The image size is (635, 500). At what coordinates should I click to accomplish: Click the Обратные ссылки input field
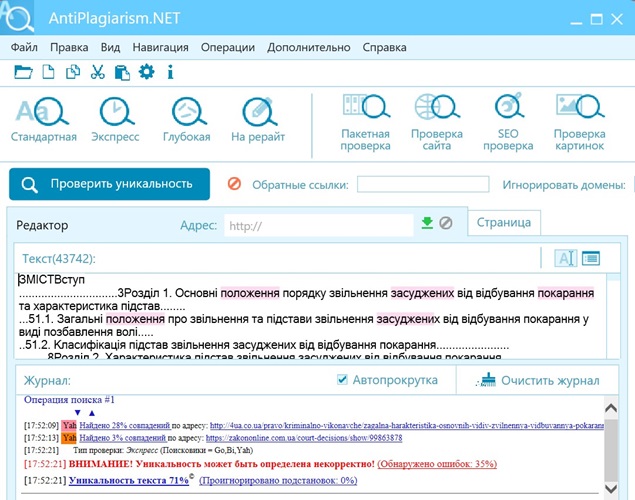pyautogui.click(x=423, y=184)
